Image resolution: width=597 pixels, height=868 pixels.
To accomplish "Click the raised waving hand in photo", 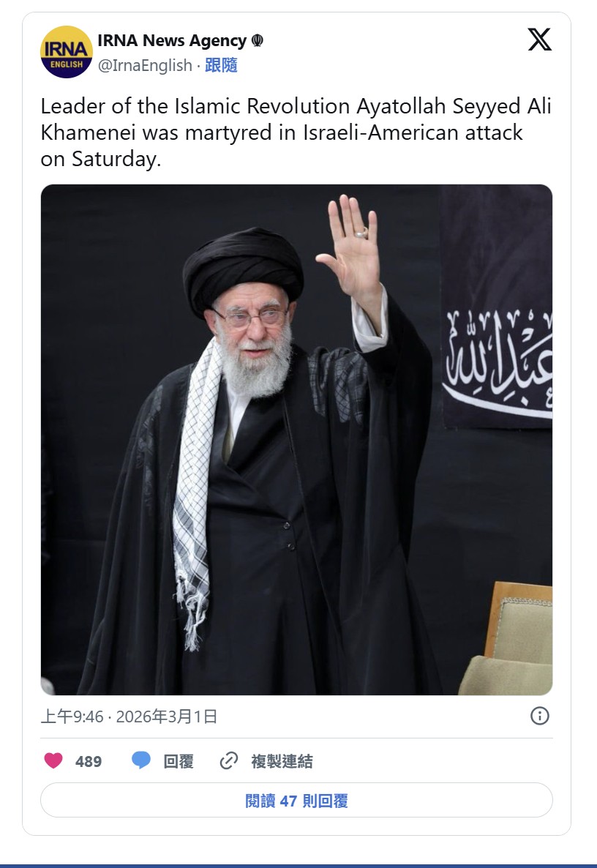I will click(x=350, y=247).
